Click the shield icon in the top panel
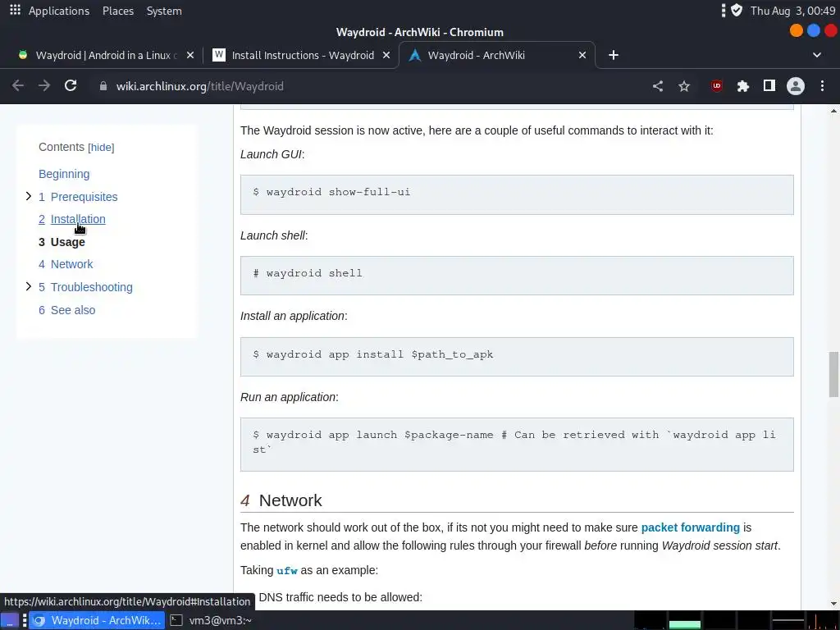This screenshot has width=840, height=630. [737, 10]
